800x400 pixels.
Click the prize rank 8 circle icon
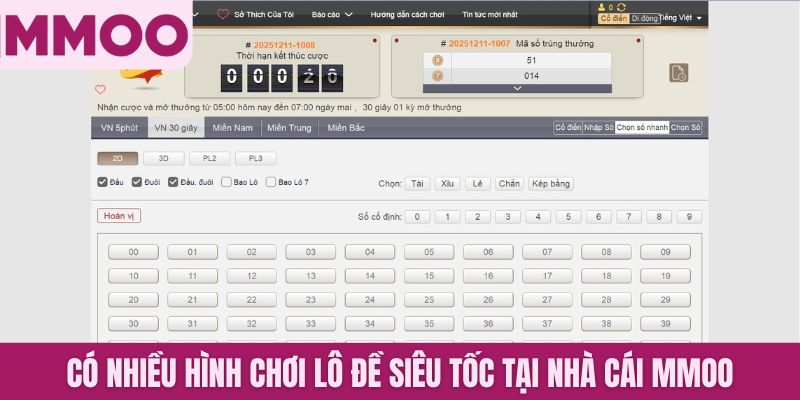pos(437,60)
